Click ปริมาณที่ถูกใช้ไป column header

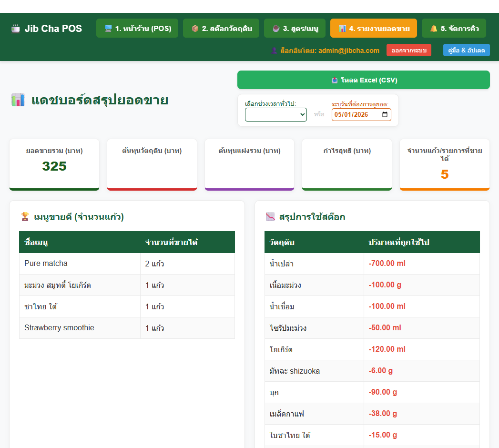422,242
